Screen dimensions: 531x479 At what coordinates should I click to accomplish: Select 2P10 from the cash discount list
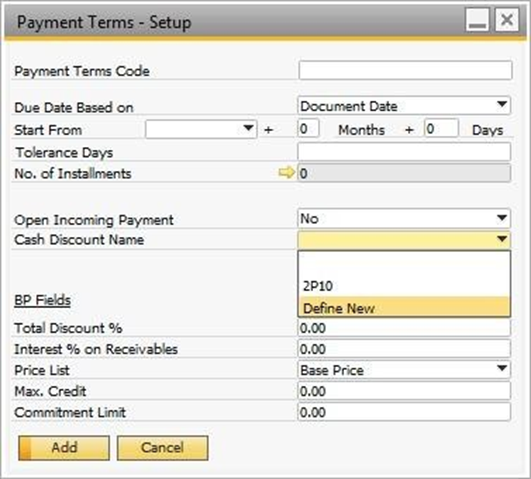coord(404,286)
